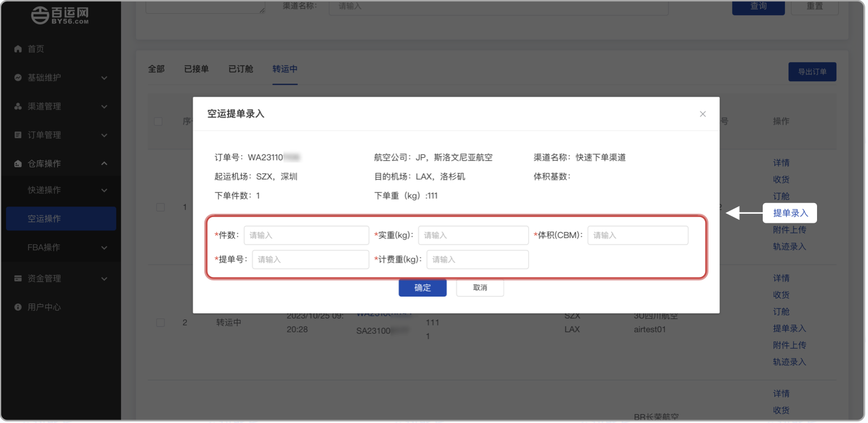The image size is (868, 423).
Task: Switch to the 已订舱 tab
Action: (x=240, y=69)
